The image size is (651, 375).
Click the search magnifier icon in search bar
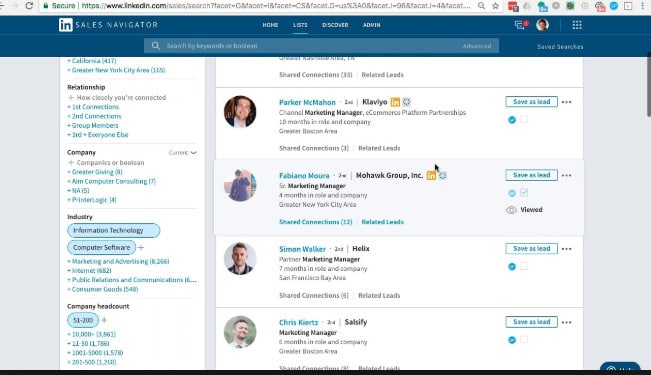[x=155, y=46]
